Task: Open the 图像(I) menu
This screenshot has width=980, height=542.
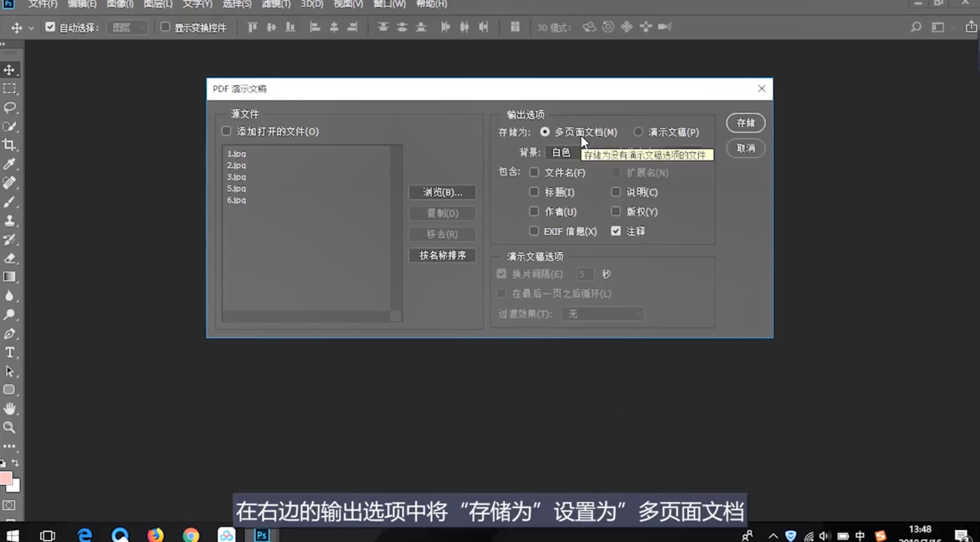Action: (120, 4)
